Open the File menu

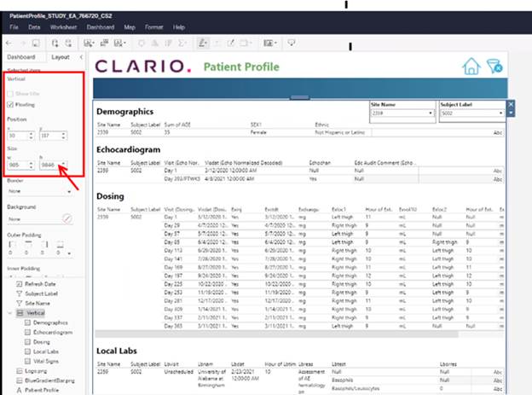click(x=14, y=27)
